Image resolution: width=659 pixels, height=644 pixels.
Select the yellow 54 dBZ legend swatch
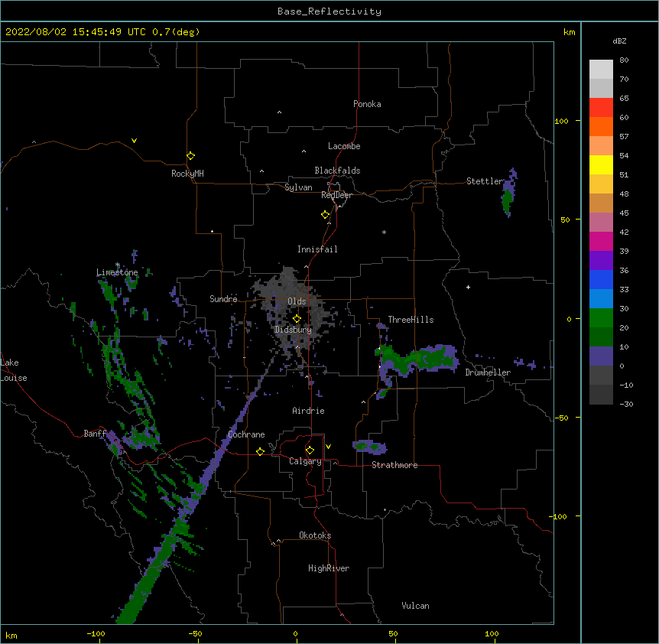601,164
